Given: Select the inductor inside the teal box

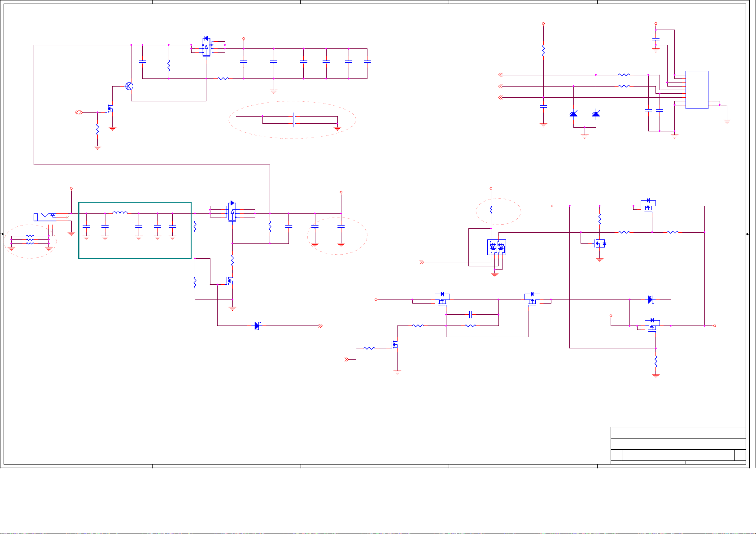Looking at the screenshot, I should coord(120,213).
